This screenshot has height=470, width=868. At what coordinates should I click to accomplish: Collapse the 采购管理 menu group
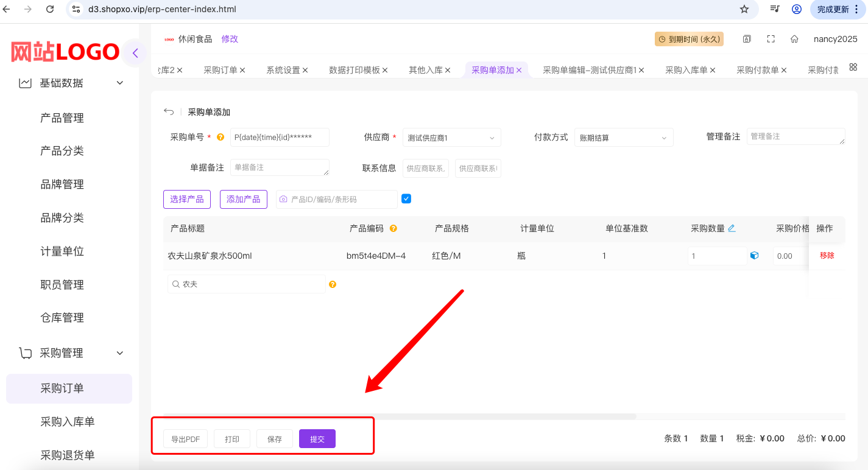tap(120, 353)
